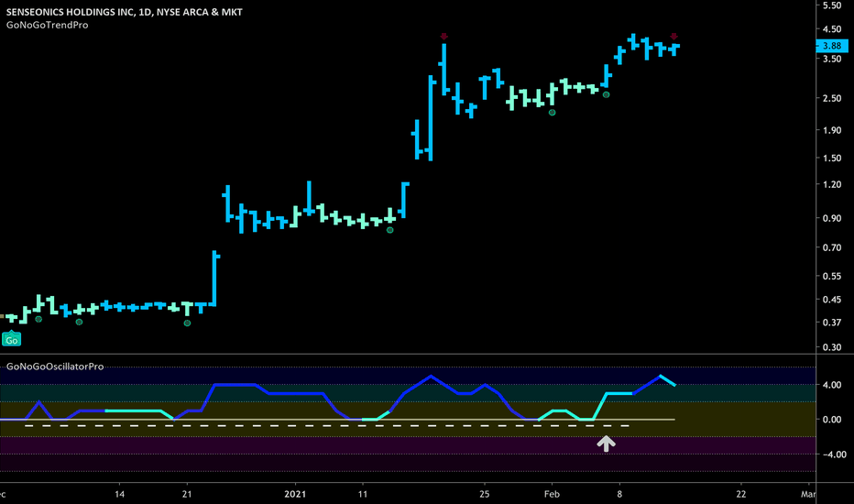
Task: Select red down-arrow marker above the latest February bars
Action: (673, 37)
